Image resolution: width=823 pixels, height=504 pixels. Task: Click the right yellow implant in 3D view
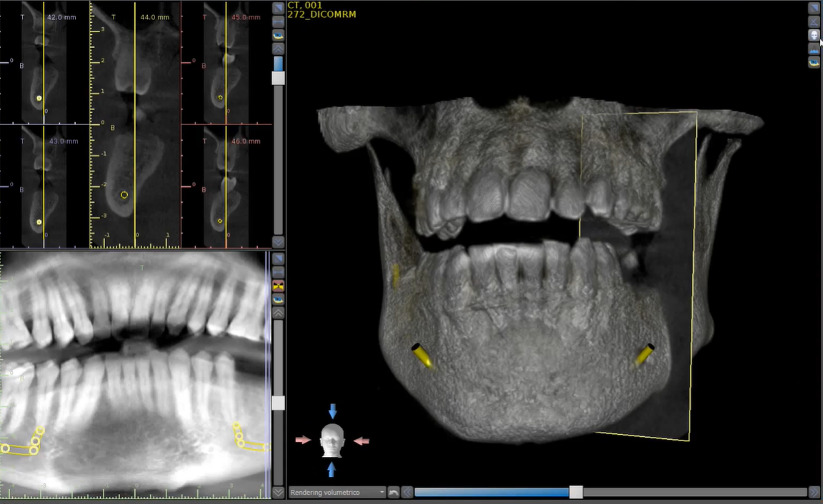pyautogui.click(x=644, y=355)
